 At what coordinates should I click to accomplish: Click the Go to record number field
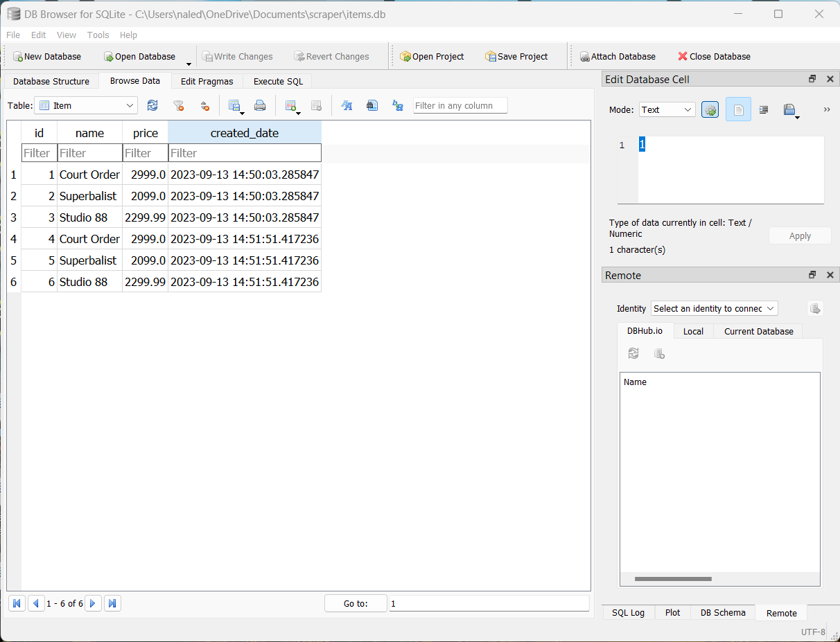(489, 603)
